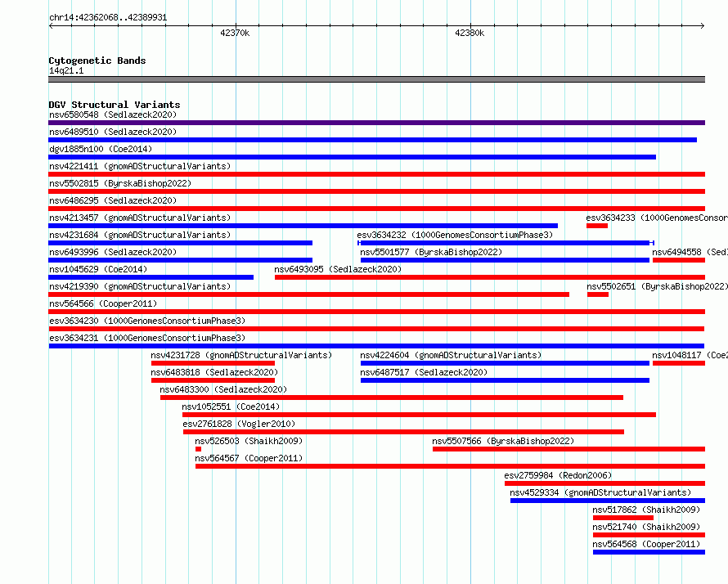Click the 42380k ruler position marker
This screenshot has width=728, height=584.
click(x=470, y=33)
